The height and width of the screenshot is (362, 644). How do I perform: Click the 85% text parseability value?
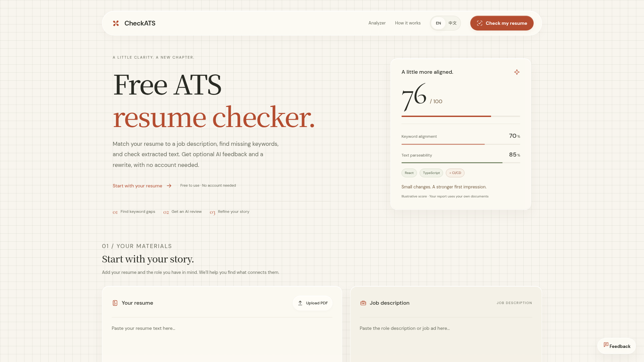point(515,155)
